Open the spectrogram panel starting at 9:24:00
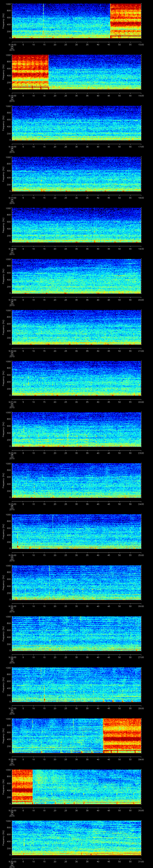153x868 pixels. point(76,531)
